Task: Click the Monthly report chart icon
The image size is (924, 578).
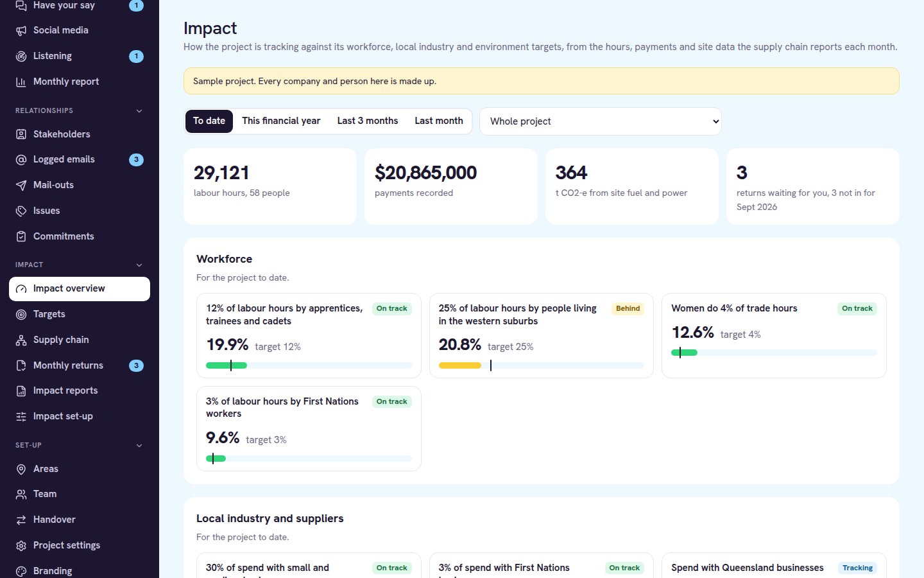Action: [x=21, y=82]
